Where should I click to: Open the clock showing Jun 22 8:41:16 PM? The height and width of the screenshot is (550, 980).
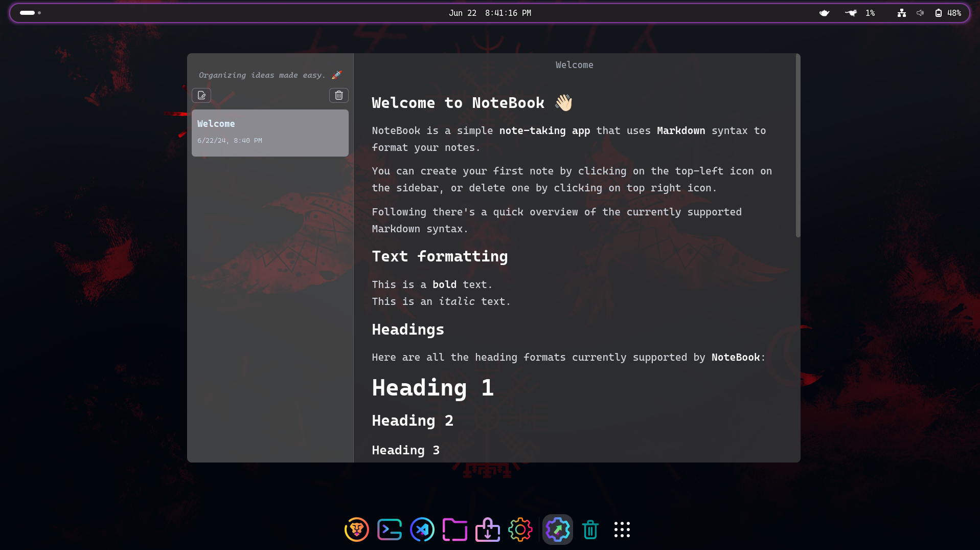coord(490,13)
